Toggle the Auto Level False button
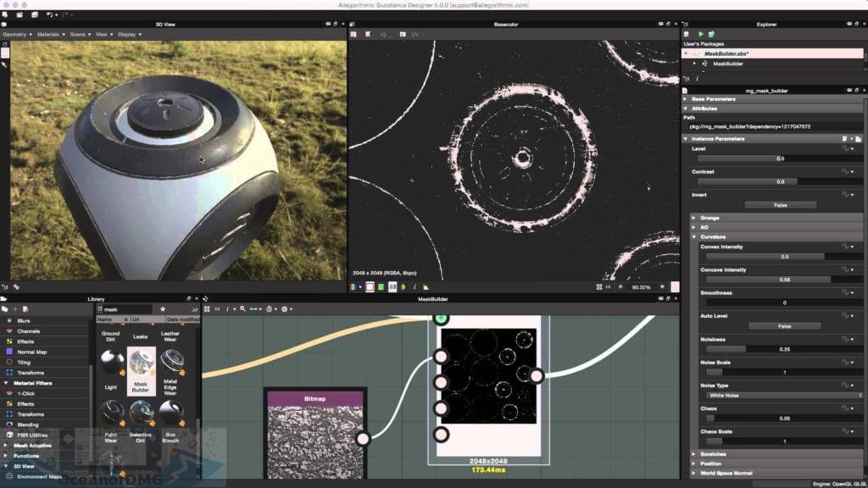The image size is (868, 488). [x=783, y=326]
